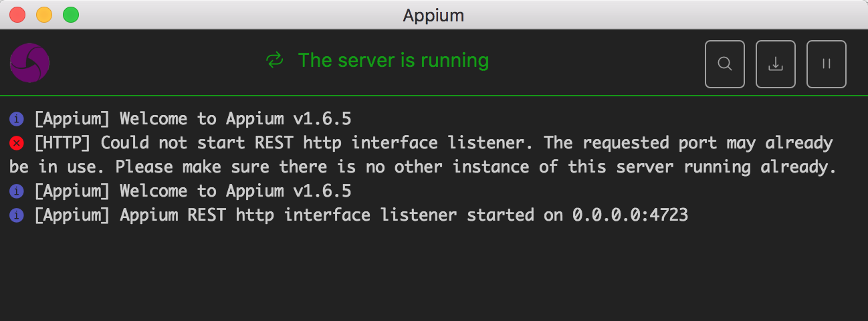Open the inspector session search icon
The height and width of the screenshot is (321, 868).
725,64
